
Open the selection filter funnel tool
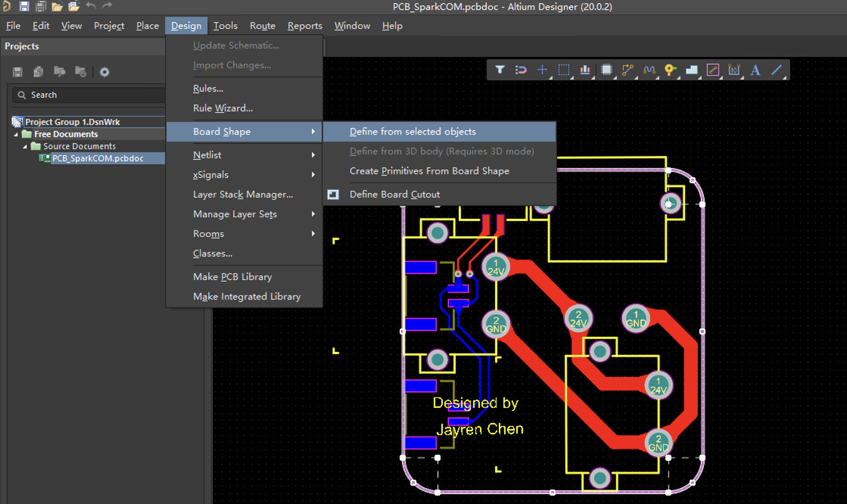click(500, 70)
